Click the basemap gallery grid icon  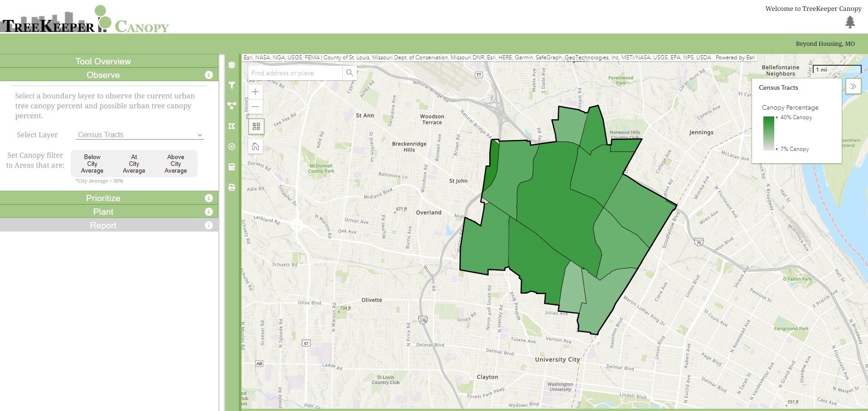(256, 126)
